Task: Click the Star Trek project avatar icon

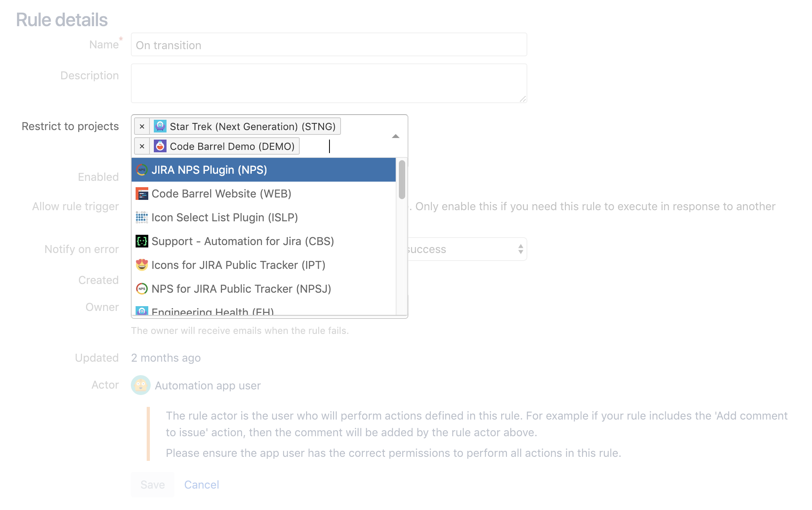Action: (160, 127)
